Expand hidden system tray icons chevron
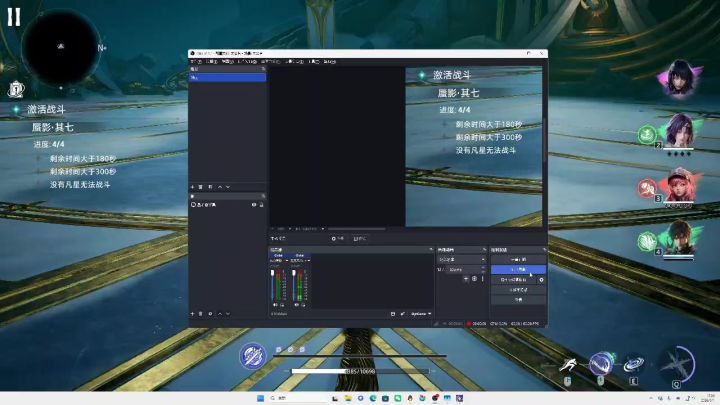The image size is (720, 405). (651, 398)
